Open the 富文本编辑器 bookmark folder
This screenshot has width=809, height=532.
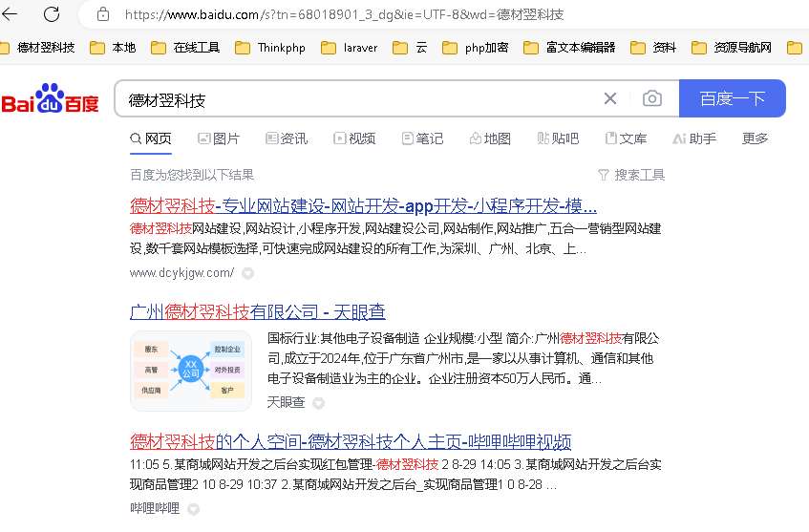pyautogui.click(x=569, y=48)
